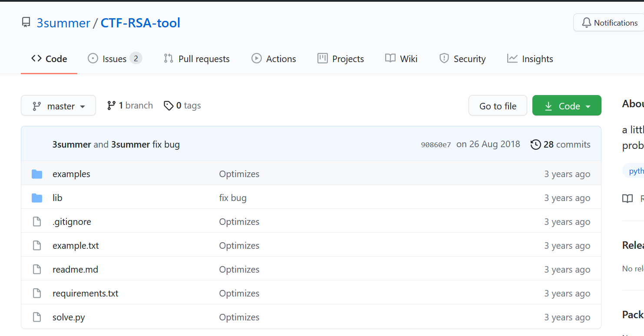Open the requirements.txt file
644x336 pixels.
[85, 293]
